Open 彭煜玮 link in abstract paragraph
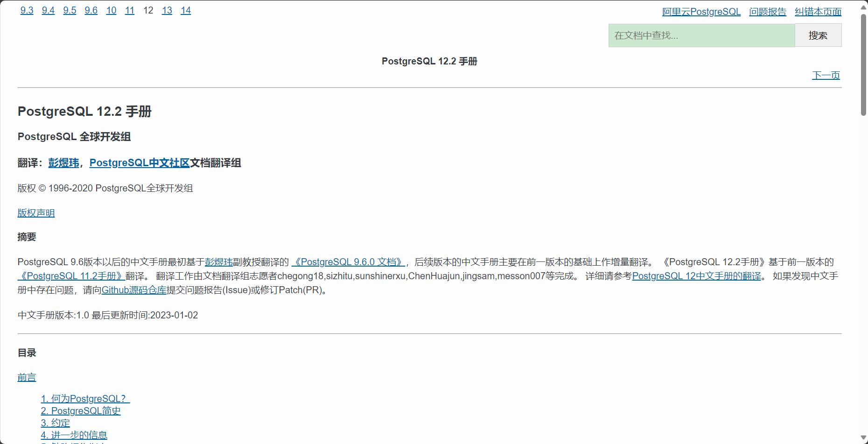The image size is (868, 444). point(218,262)
